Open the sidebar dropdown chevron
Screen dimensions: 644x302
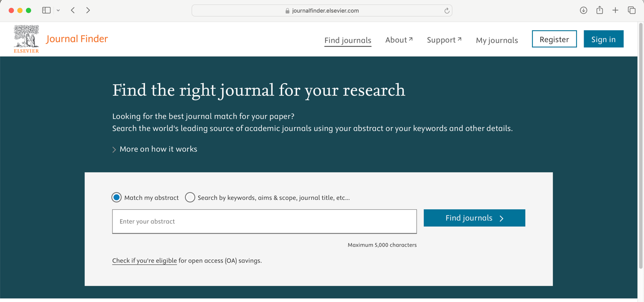tap(58, 10)
